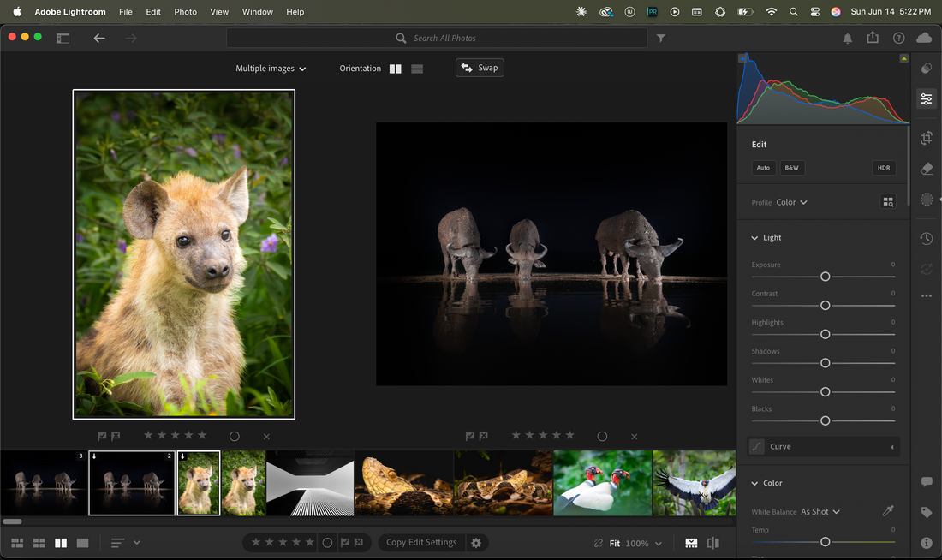Open the View menu
Screen dimensions: 942x560
tap(219, 11)
